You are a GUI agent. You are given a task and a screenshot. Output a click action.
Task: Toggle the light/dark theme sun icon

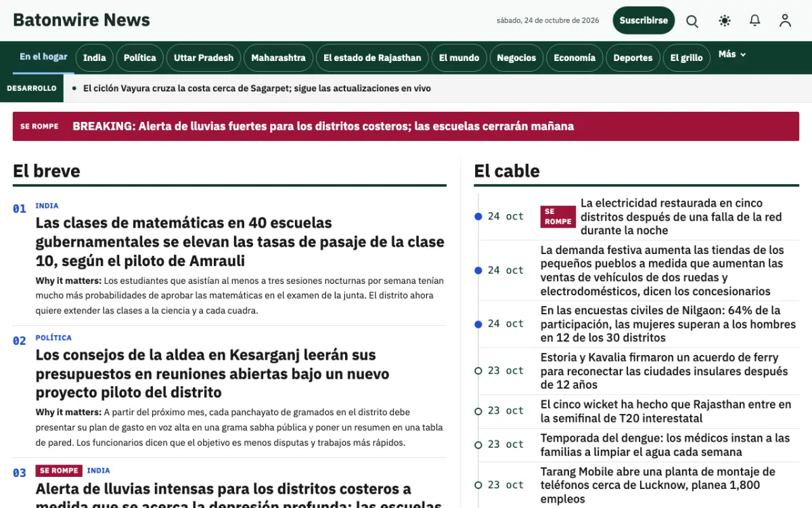[725, 20]
